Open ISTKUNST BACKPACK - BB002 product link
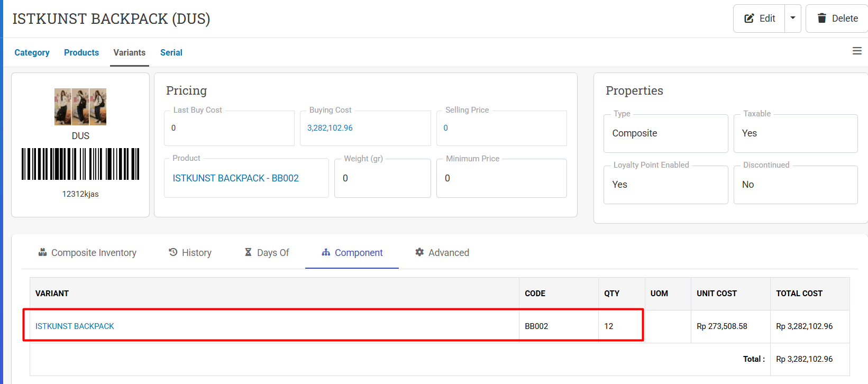The height and width of the screenshot is (384, 868). (x=235, y=178)
